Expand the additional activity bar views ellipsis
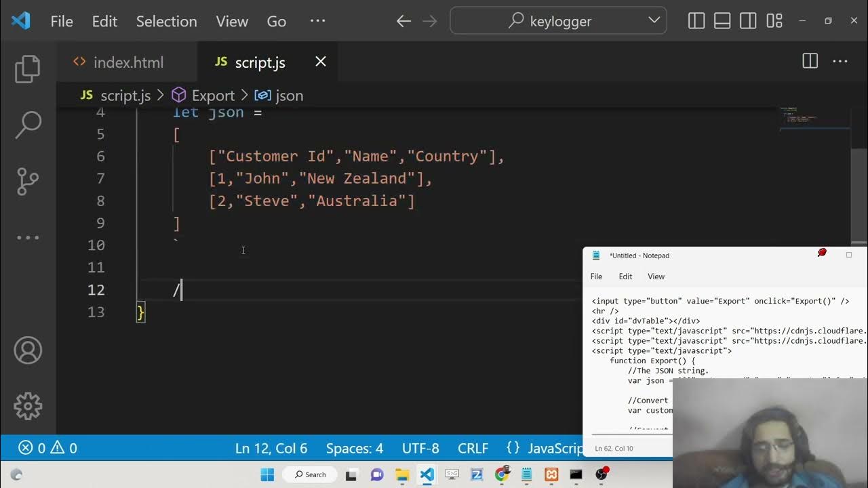This screenshot has height=488, width=868. tap(28, 237)
